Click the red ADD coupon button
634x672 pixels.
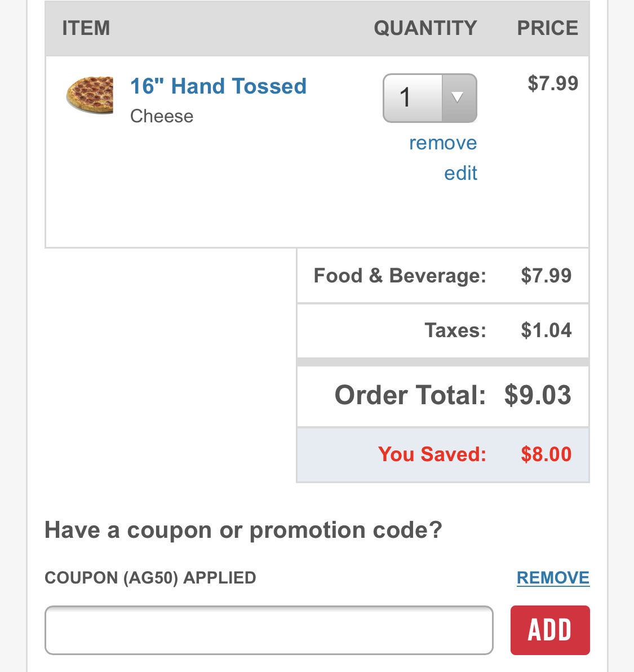click(550, 630)
